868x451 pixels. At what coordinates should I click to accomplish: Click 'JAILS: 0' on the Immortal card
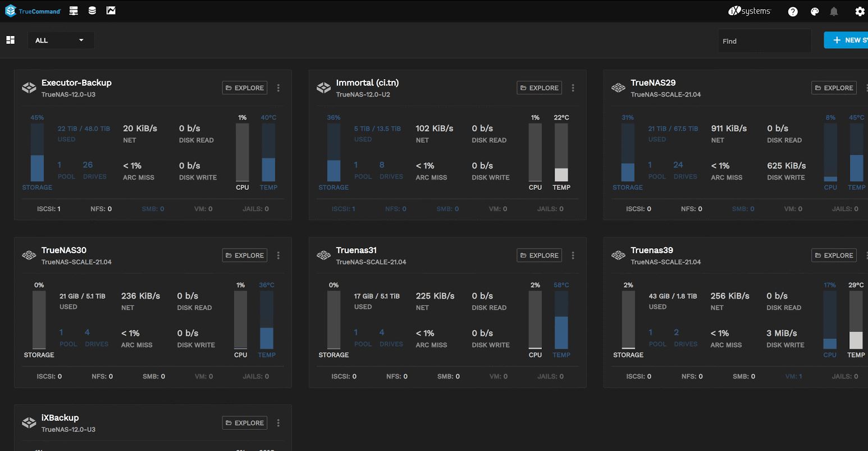[x=550, y=209]
